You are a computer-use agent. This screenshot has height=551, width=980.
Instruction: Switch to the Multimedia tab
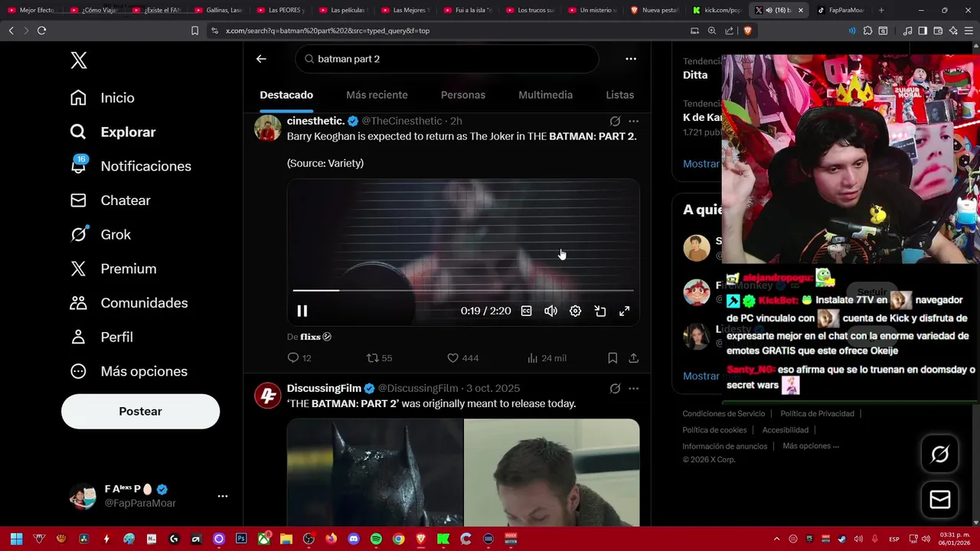(545, 95)
